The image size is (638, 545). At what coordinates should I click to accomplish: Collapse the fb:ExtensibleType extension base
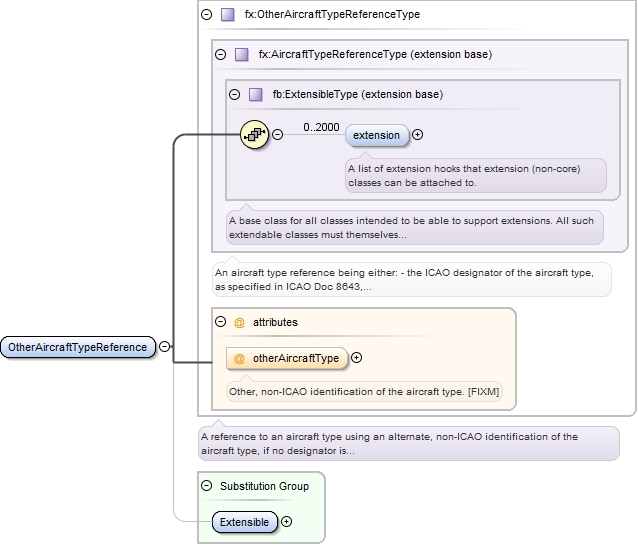coord(235,95)
